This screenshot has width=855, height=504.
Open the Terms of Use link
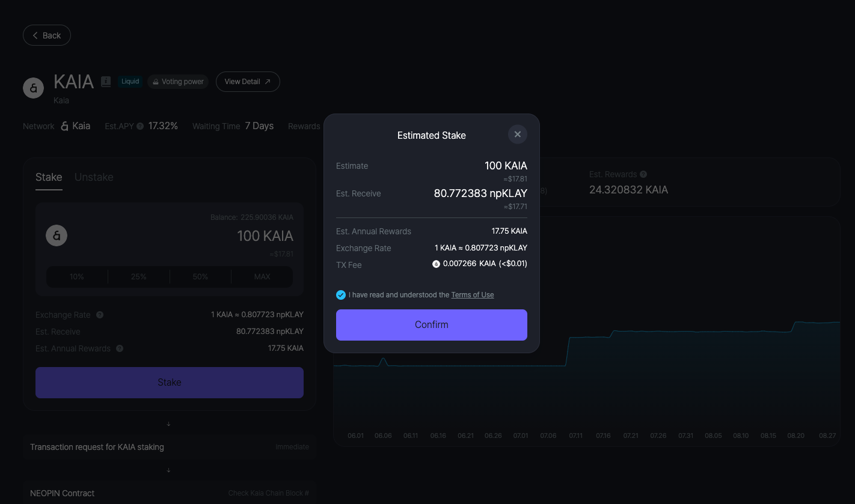tap(472, 295)
